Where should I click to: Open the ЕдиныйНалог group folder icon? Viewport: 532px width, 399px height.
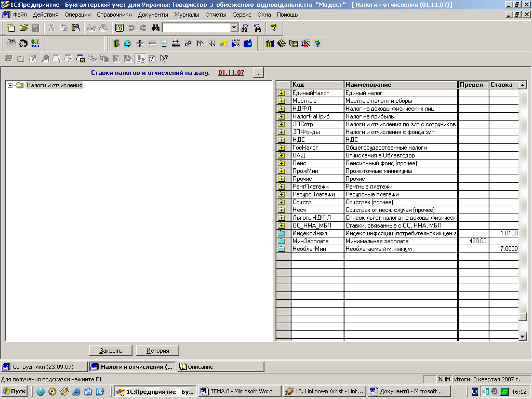[x=281, y=93]
